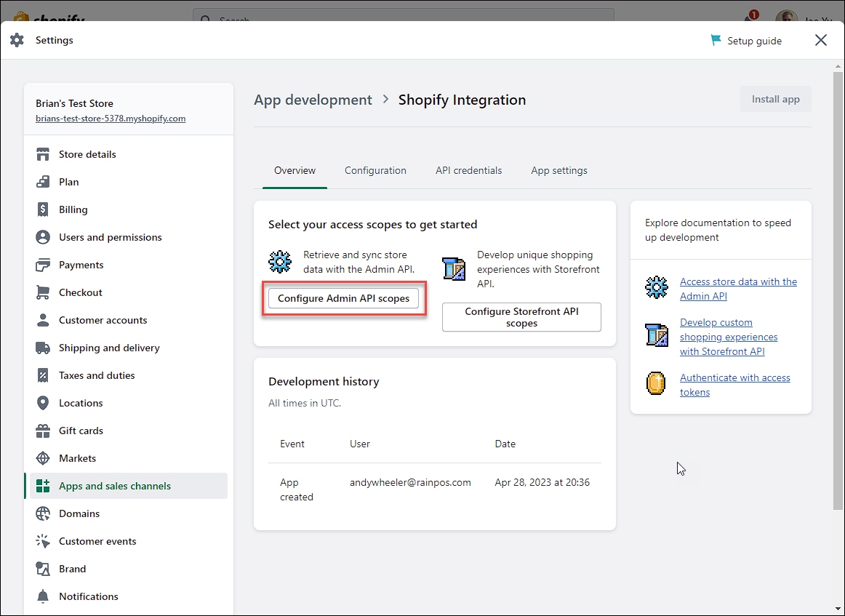
Task: Click the Plan icon in sidebar
Action: point(43,182)
